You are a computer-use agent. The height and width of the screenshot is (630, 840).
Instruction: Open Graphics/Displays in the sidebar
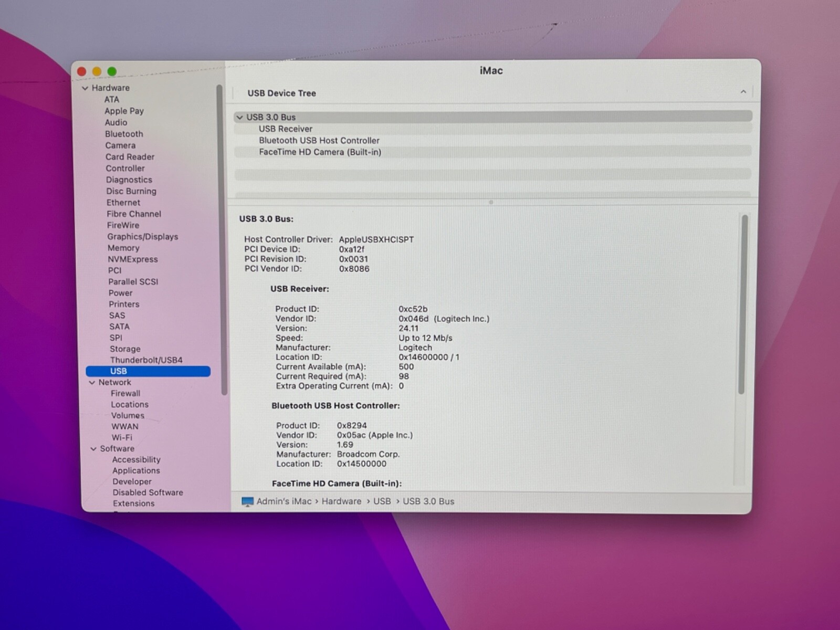click(x=143, y=237)
